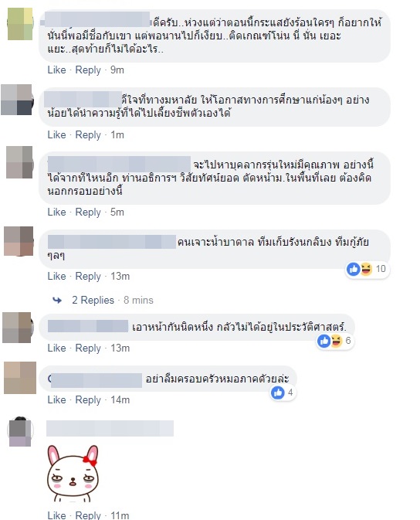420x520 pixels.
Task: Like the comment with 6 reactions
Action: 56,348
